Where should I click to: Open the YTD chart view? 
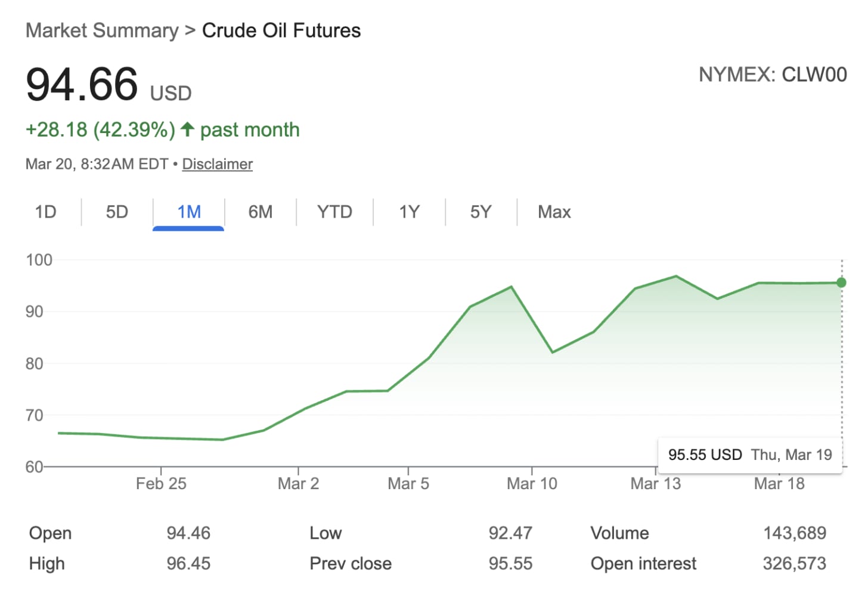pyautogui.click(x=334, y=212)
